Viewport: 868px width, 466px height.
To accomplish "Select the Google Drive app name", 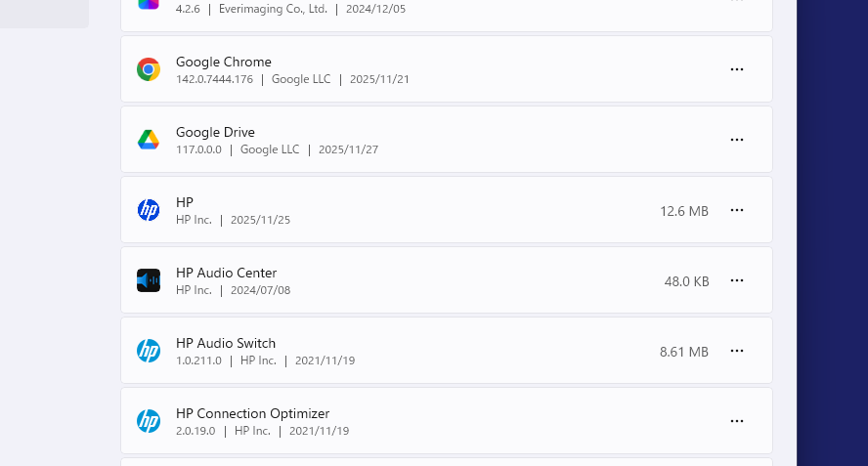I will click(215, 132).
